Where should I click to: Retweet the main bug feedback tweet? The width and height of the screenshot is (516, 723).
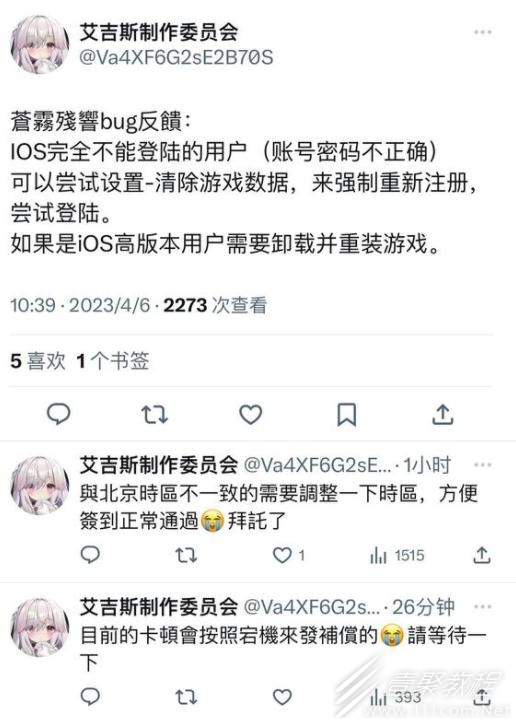(x=154, y=414)
